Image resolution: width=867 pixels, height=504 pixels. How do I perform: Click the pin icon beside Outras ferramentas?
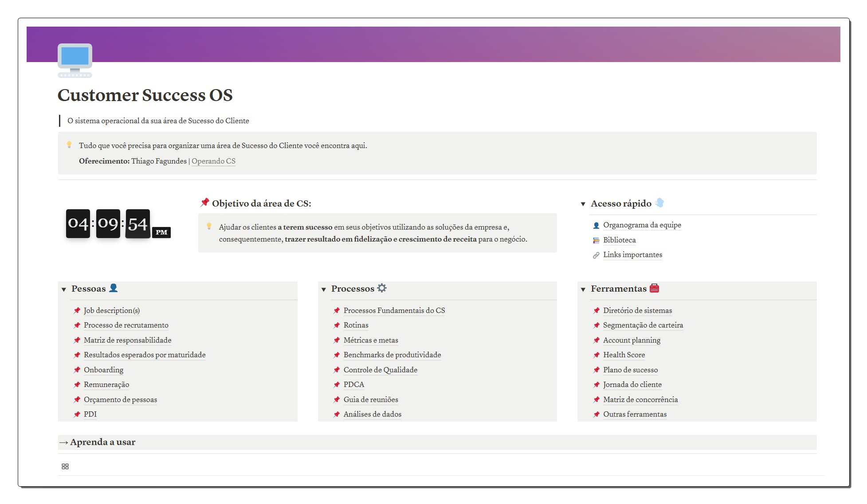coord(596,414)
